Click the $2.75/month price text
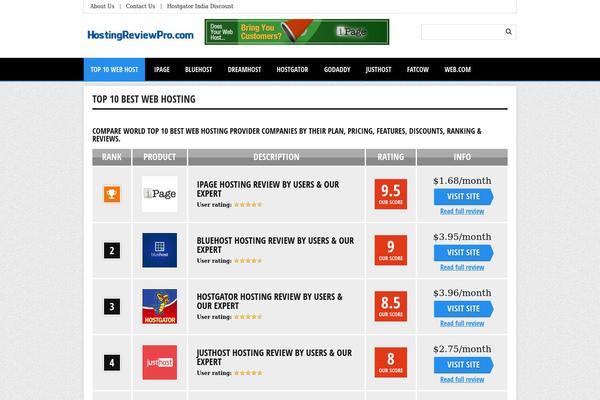Screen dimensions: 600x400 coord(462,349)
